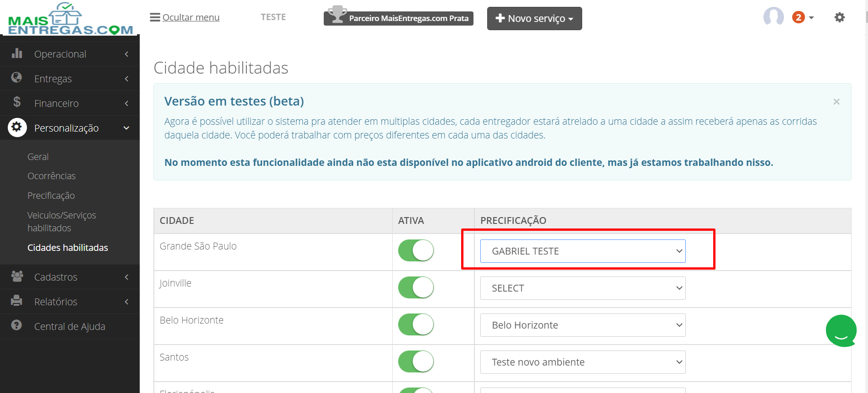
Task: Click the Cadastros people icon
Action: (x=17, y=276)
